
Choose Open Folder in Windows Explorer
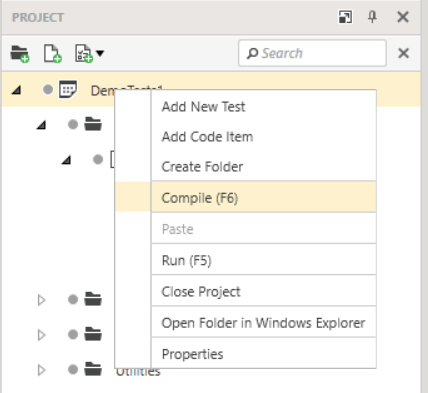click(246, 322)
